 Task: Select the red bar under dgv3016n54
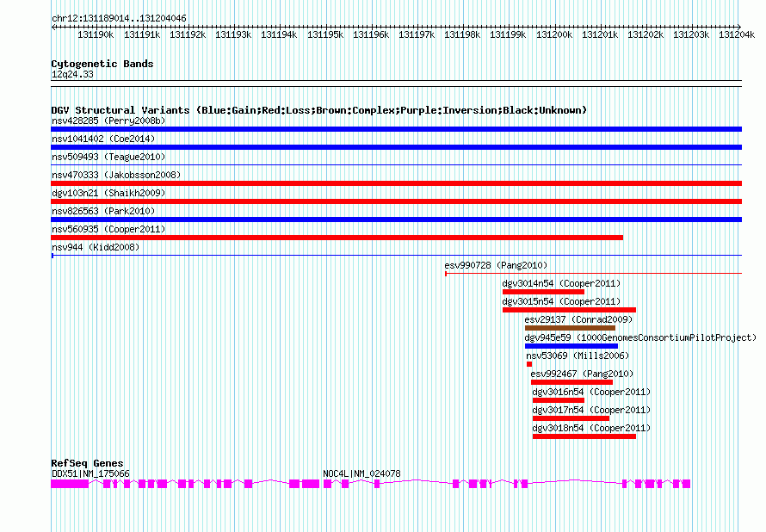click(x=559, y=400)
